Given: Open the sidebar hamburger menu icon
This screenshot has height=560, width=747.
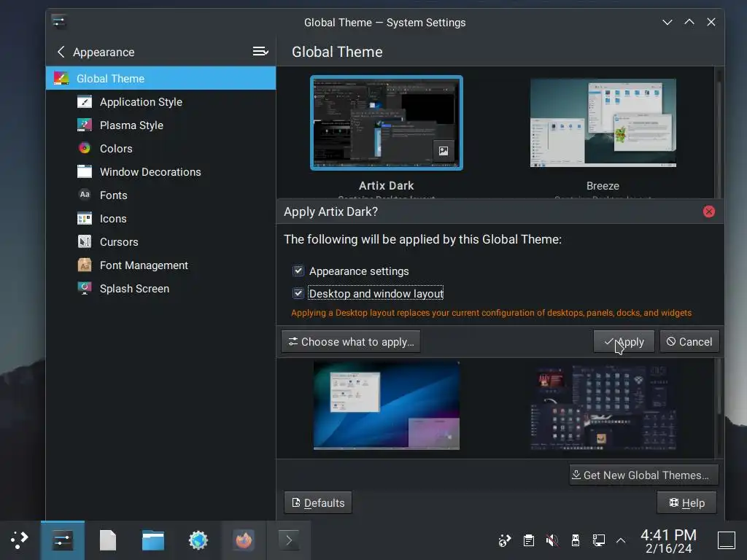Looking at the screenshot, I should pos(260,52).
